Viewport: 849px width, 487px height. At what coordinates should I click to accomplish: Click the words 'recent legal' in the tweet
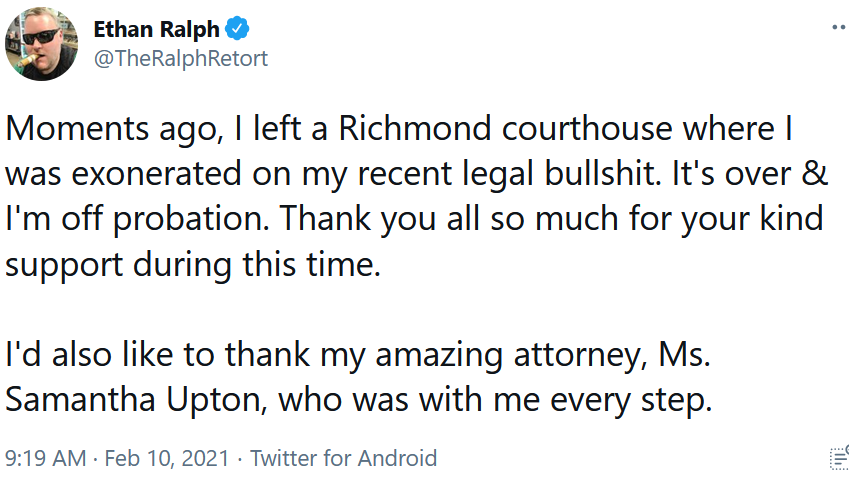(445, 176)
